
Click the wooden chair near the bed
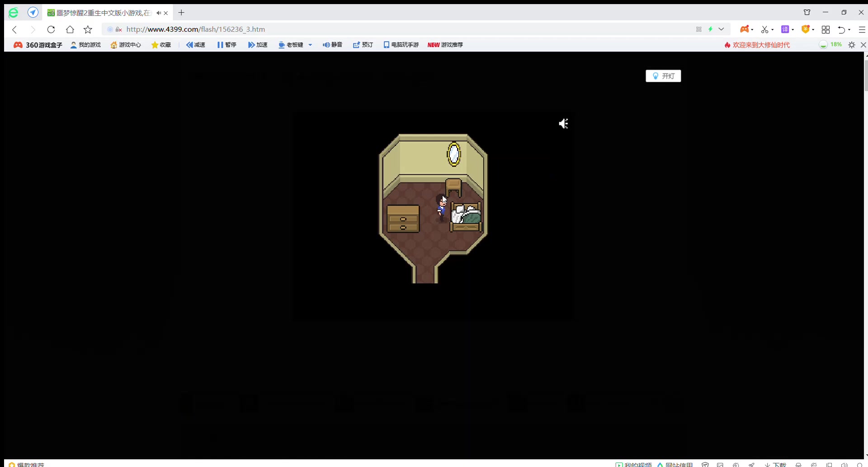pyautogui.click(x=453, y=187)
